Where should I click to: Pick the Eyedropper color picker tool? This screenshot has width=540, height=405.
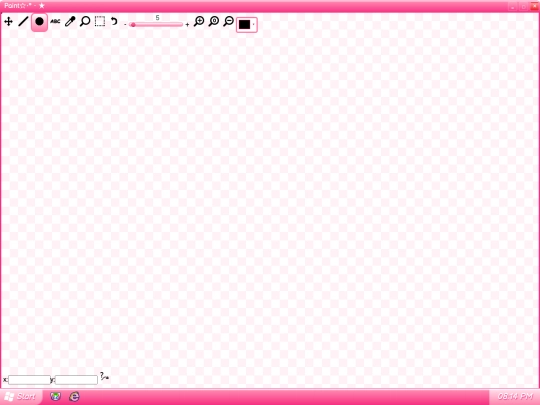click(70, 22)
